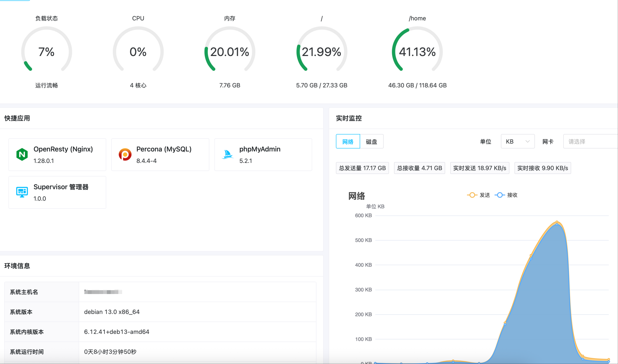Click the 600 KB axis label
This screenshot has width=618, height=364.
point(364,215)
